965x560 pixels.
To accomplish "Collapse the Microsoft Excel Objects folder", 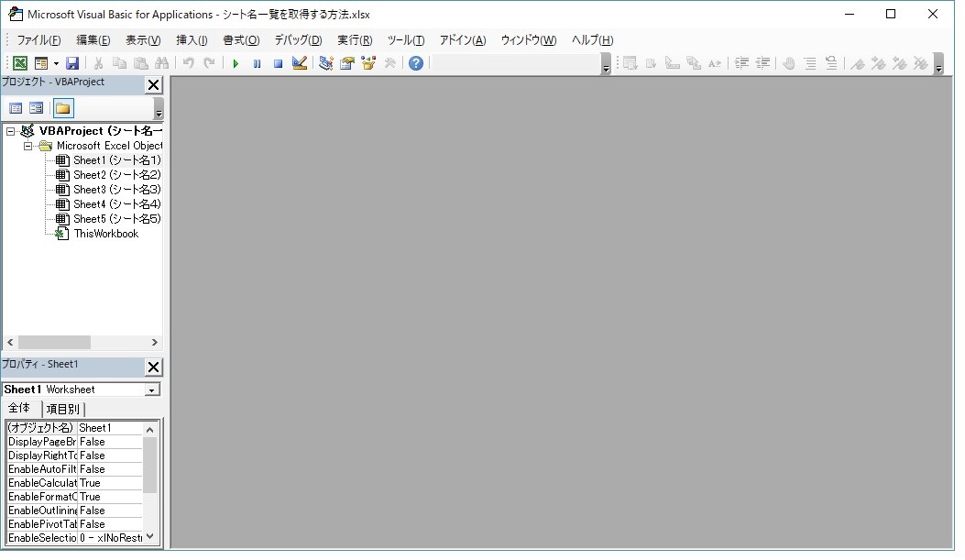I will [28, 146].
